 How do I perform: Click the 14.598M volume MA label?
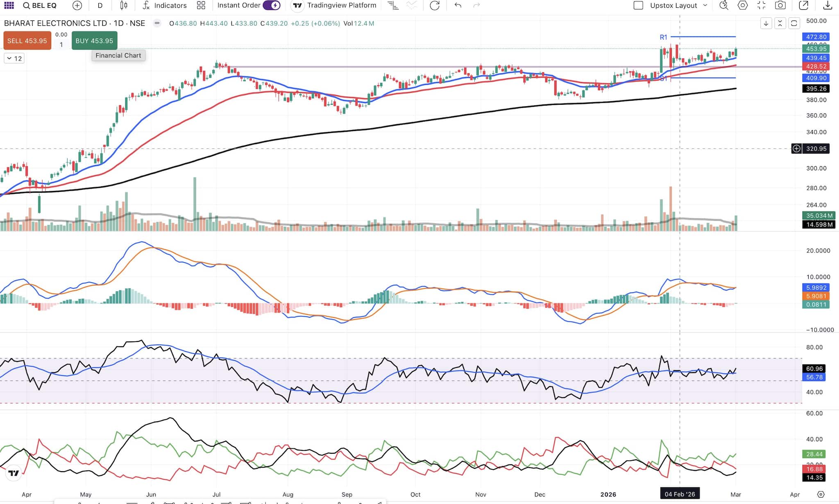(819, 224)
